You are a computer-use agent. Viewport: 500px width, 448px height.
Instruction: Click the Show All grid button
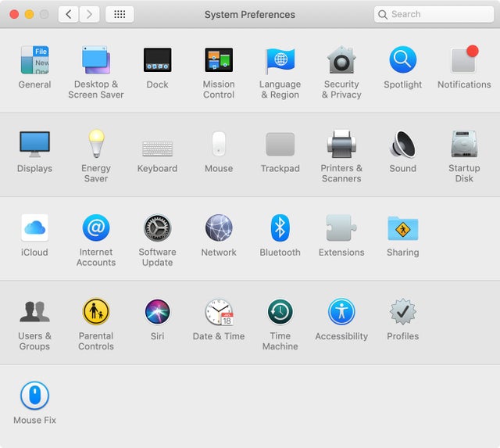[120, 14]
